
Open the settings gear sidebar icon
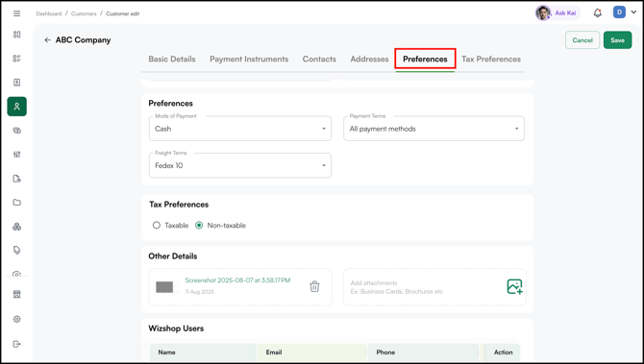17,319
